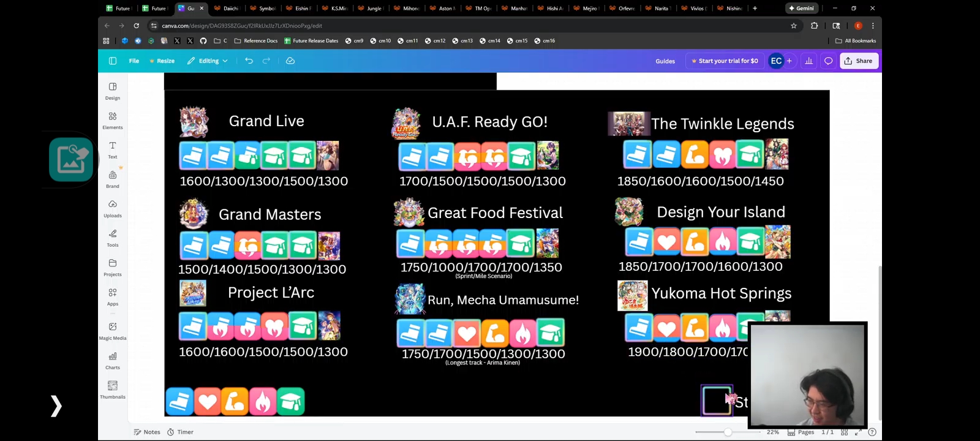Close the active Canva browser tab

pyautogui.click(x=202, y=8)
